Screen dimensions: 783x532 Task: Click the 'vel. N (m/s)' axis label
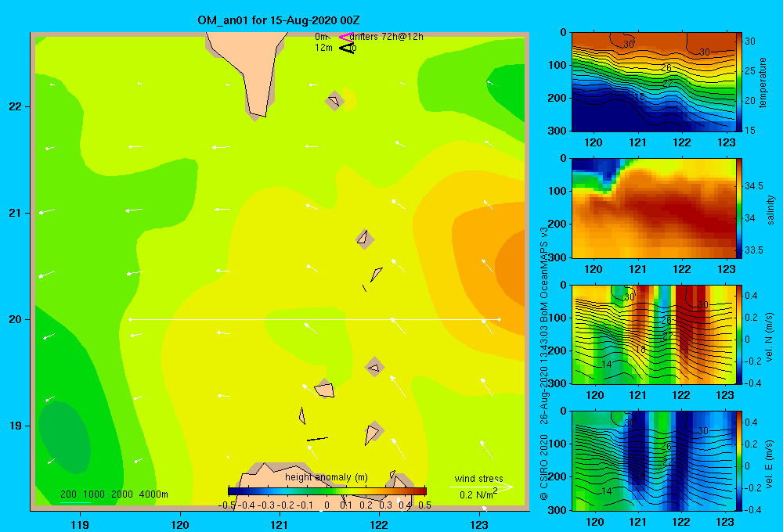point(770,337)
